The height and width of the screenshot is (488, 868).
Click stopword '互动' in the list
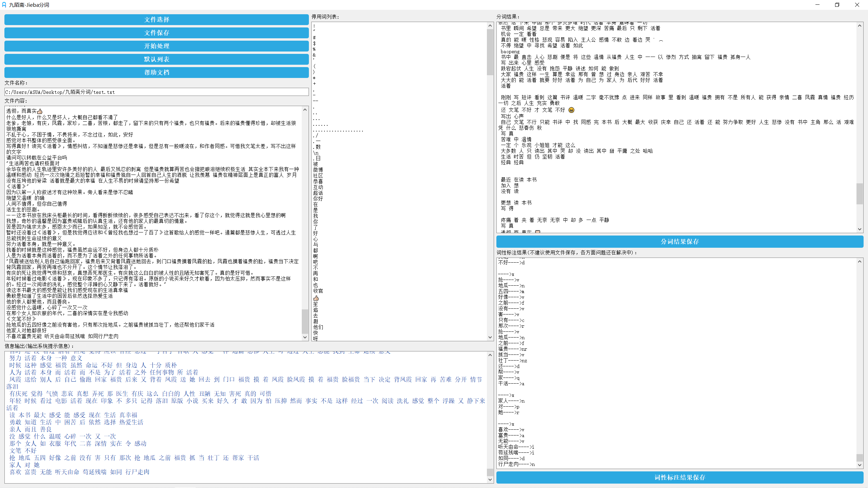pyautogui.click(x=318, y=187)
